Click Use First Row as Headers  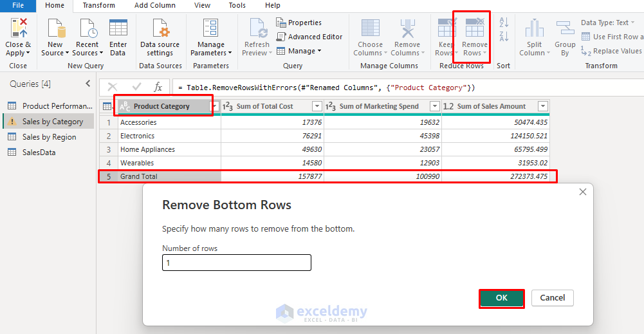[x=612, y=37]
